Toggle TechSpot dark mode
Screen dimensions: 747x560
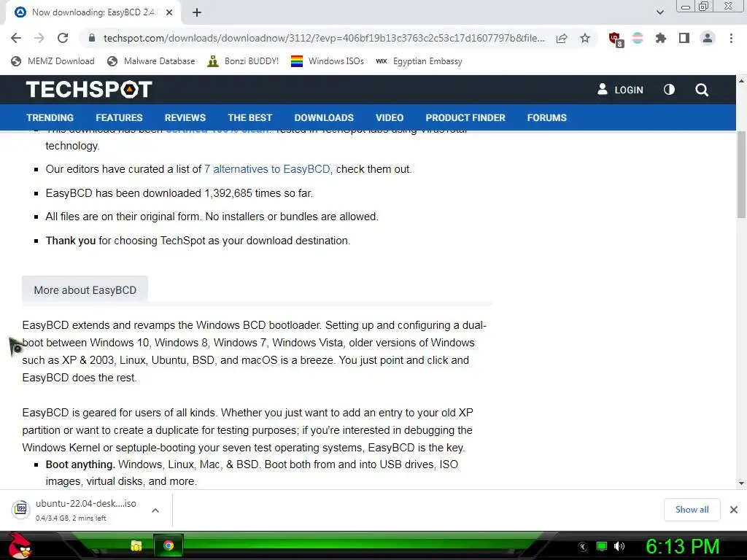tap(669, 90)
